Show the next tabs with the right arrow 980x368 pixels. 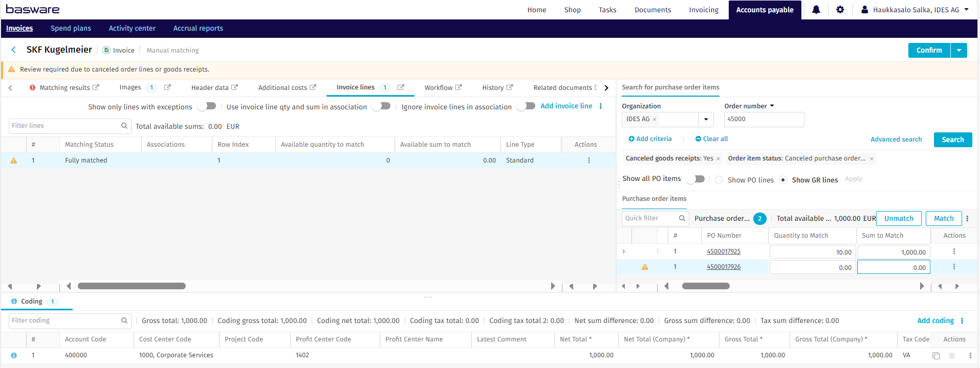(x=606, y=88)
